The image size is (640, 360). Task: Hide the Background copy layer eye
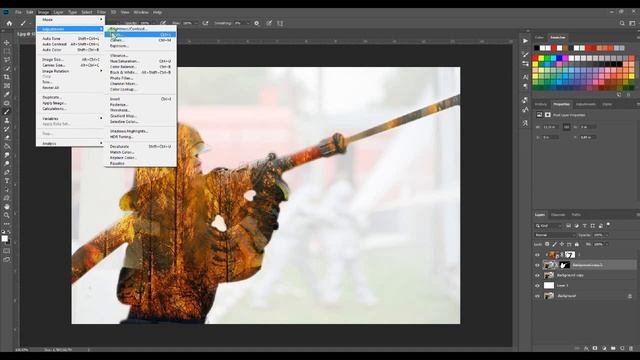pyautogui.click(x=537, y=276)
